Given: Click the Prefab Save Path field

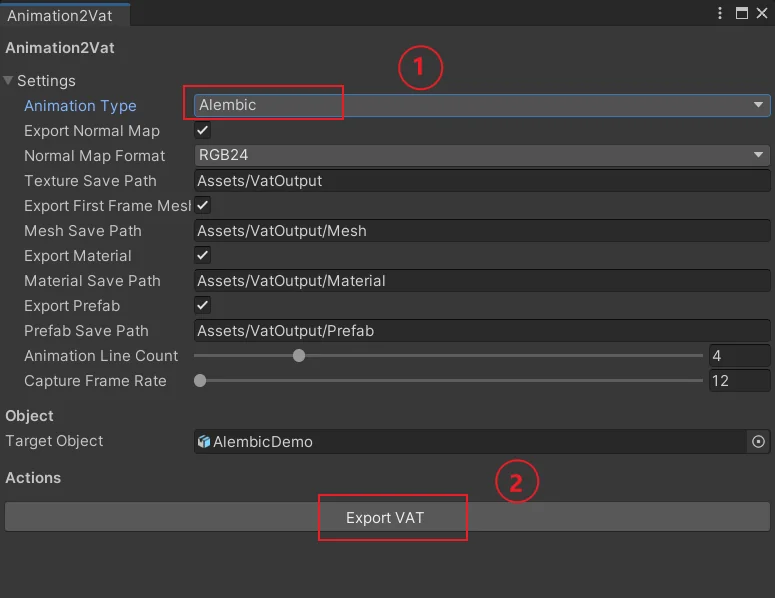Looking at the screenshot, I should click(x=482, y=330).
